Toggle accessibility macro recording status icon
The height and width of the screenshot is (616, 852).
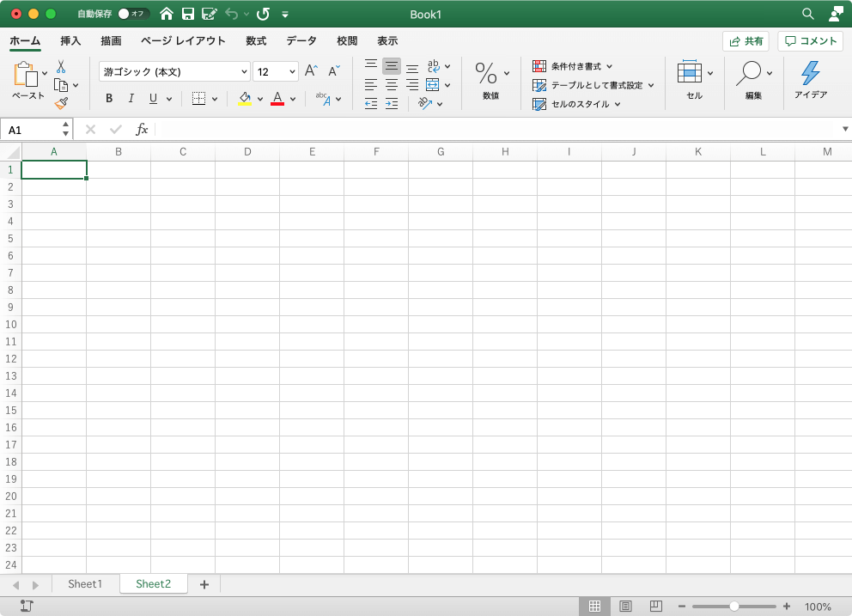27,607
